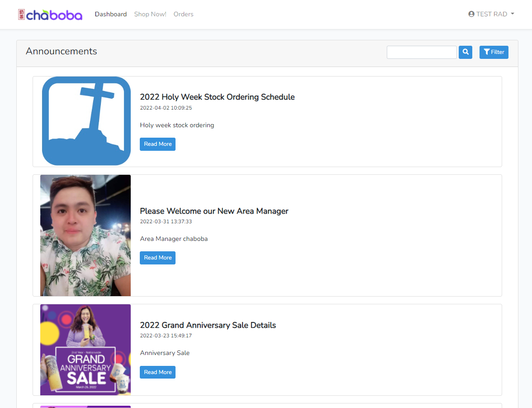Click the chaboba logo
Image resolution: width=532 pixels, height=408 pixels.
point(50,14)
